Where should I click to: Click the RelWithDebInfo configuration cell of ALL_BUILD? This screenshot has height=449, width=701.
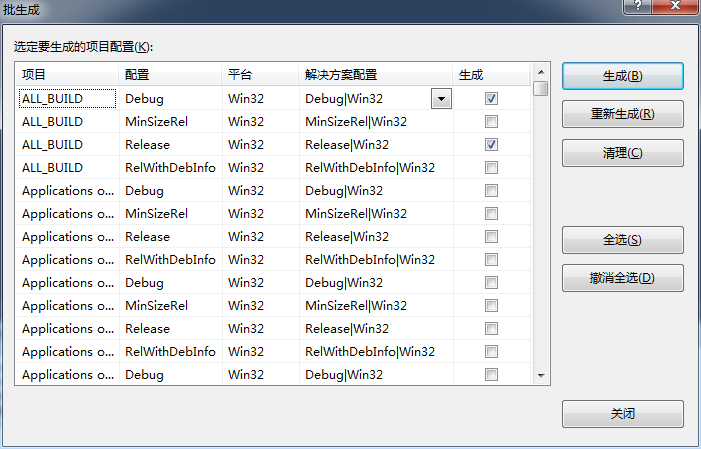click(170, 168)
